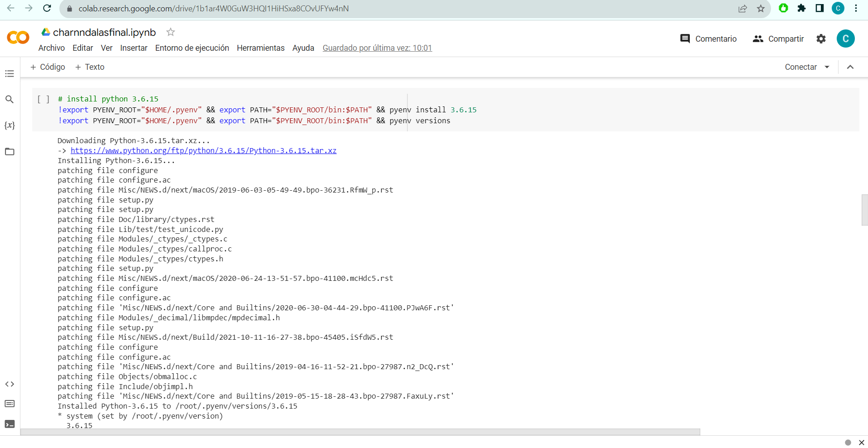The height and width of the screenshot is (448, 868).
Task: Open the Herramientas menu
Action: 261,48
